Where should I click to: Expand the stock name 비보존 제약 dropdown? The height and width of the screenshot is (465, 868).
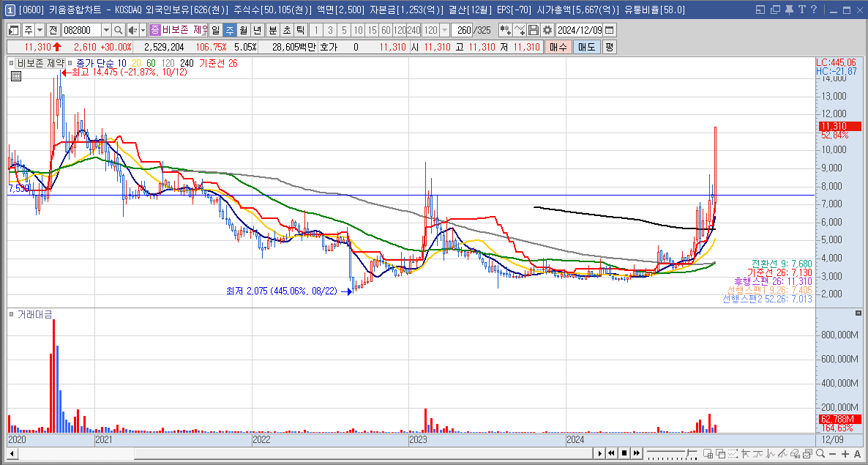pyautogui.click(x=205, y=34)
